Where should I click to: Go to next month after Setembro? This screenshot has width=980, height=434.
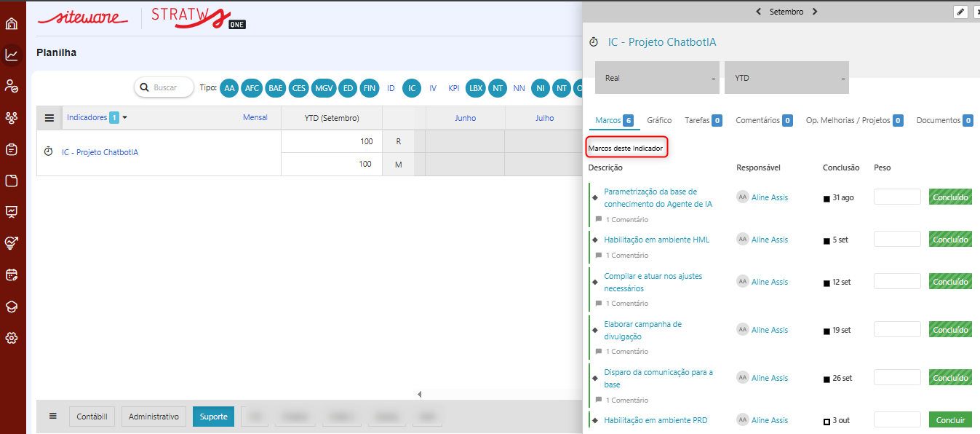click(x=815, y=12)
